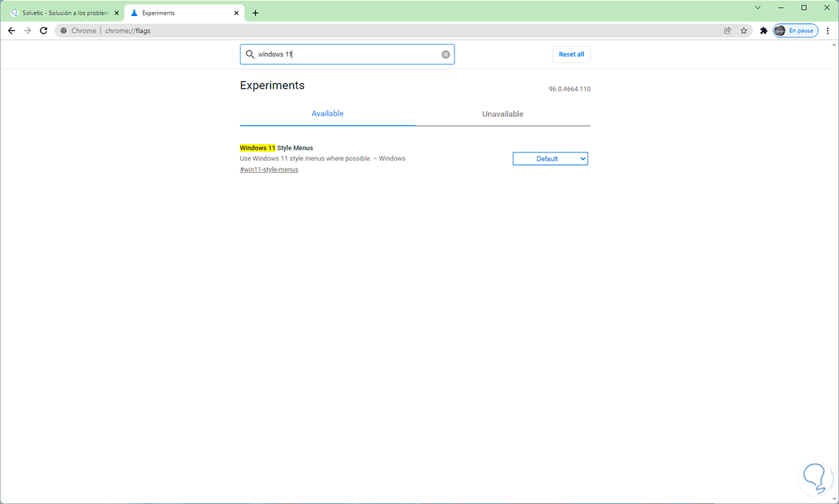Click the Windows 11 Style Menus title

point(276,148)
